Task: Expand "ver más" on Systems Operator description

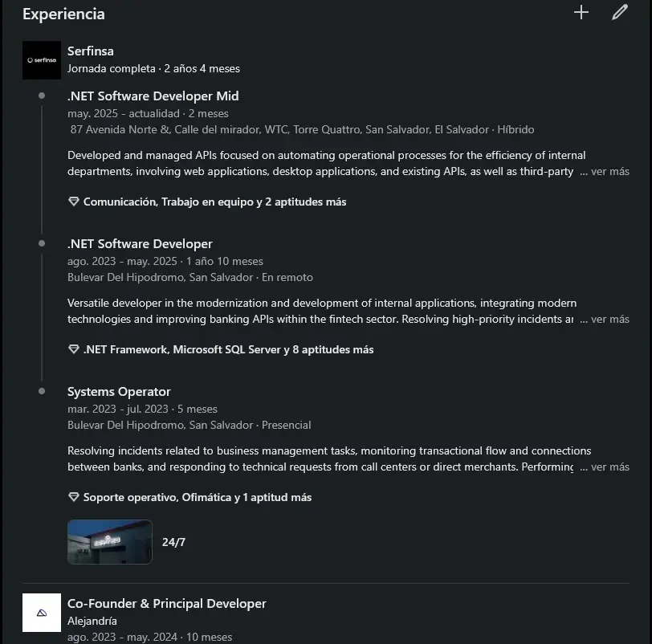Action: click(x=612, y=467)
